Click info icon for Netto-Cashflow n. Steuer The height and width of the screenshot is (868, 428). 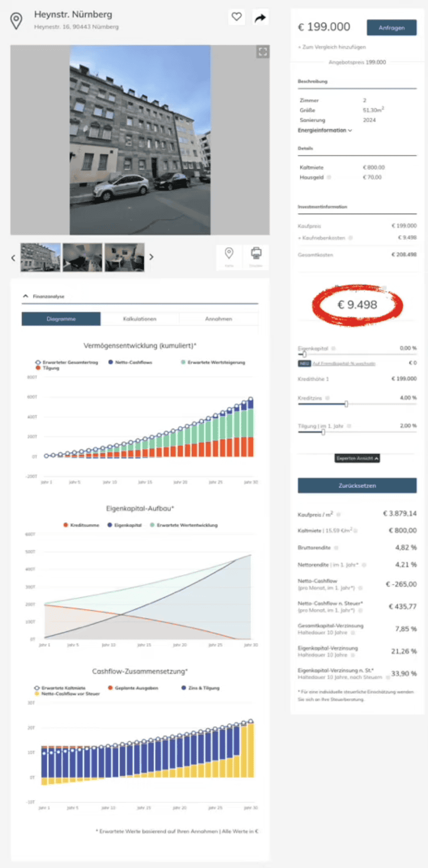pyautogui.click(x=360, y=610)
